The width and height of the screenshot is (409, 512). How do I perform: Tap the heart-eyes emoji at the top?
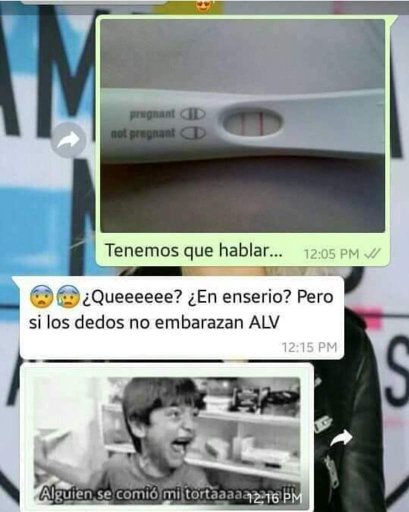[202, 5]
